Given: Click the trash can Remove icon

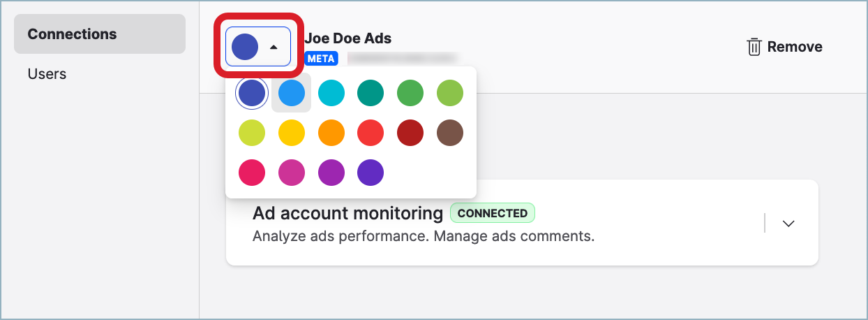Looking at the screenshot, I should (754, 47).
